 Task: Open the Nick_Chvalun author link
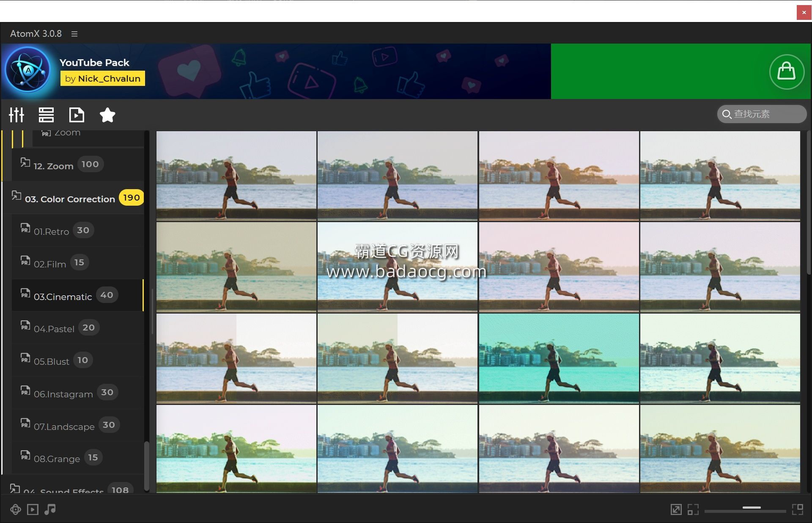click(x=103, y=79)
